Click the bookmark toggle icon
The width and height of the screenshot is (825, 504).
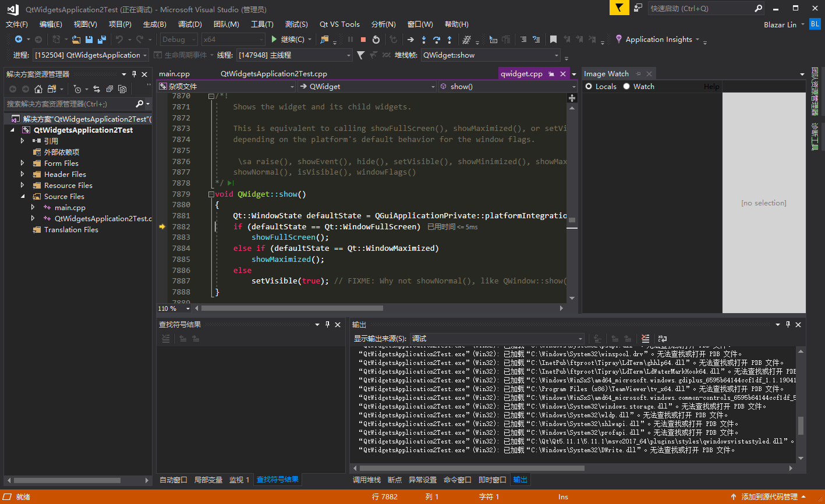[553, 40]
